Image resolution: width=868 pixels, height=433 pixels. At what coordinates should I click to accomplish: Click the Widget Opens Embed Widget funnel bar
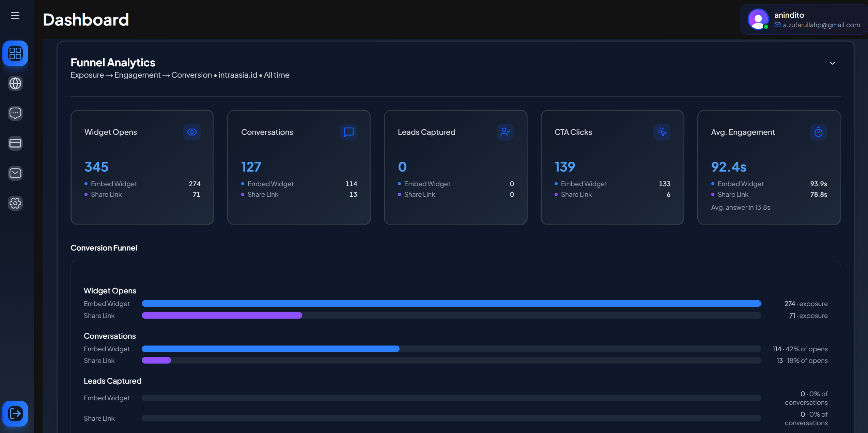pyautogui.click(x=451, y=304)
